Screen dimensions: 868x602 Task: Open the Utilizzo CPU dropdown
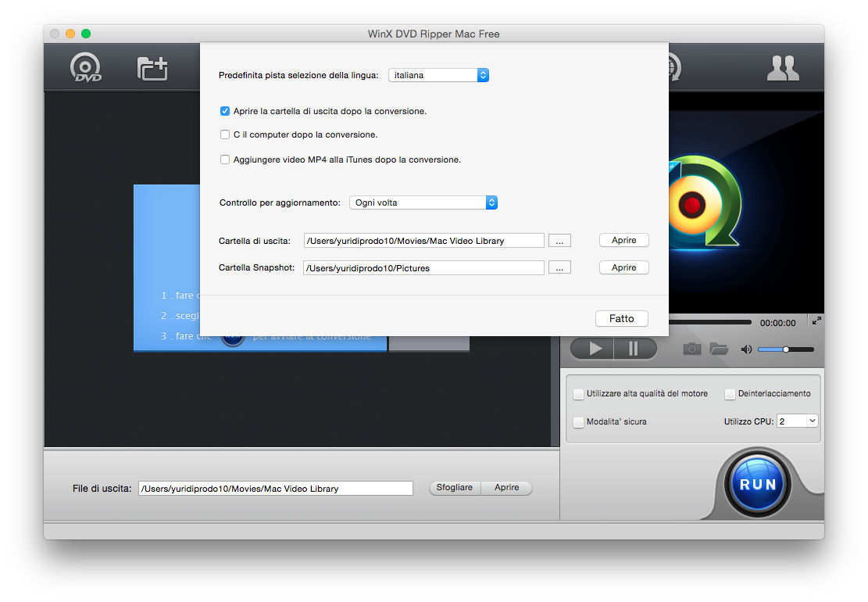tap(797, 421)
